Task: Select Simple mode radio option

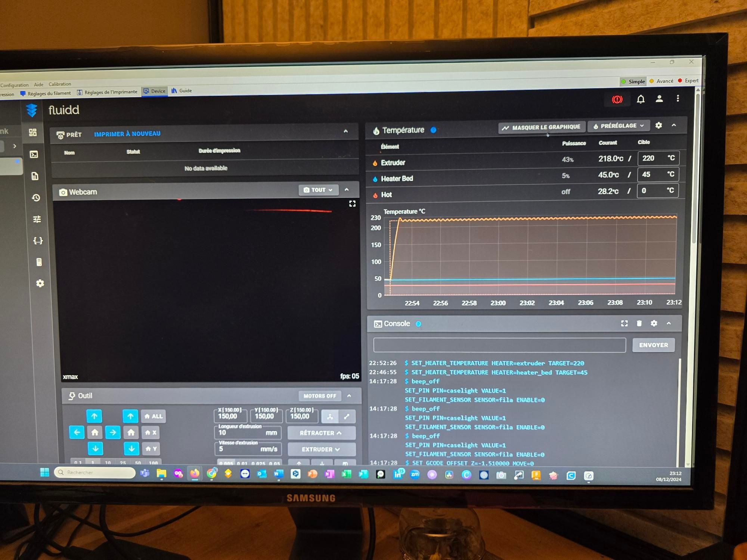Action: (x=633, y=81)
